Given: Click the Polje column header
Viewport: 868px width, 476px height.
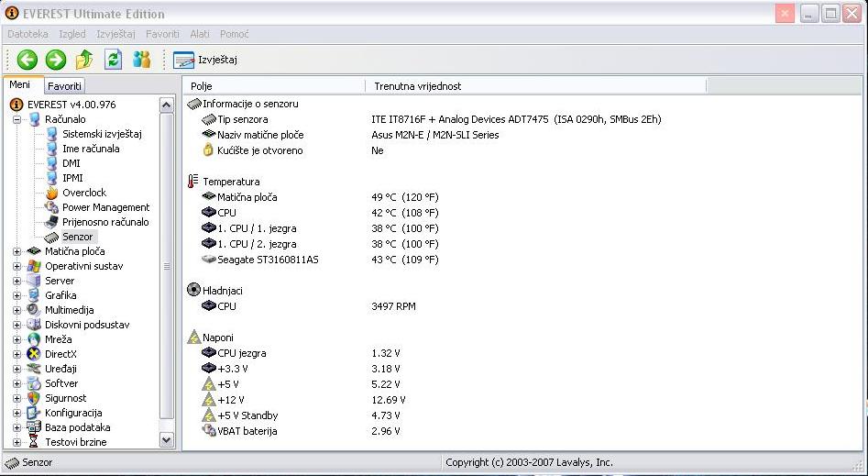Looking at the screenshot, I should (x=274, y=86).
